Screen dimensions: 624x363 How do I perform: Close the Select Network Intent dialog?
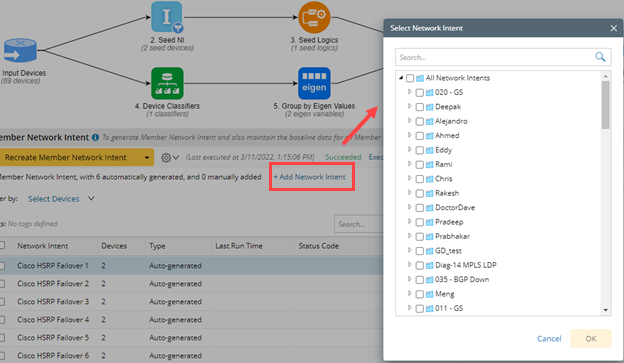613,28
